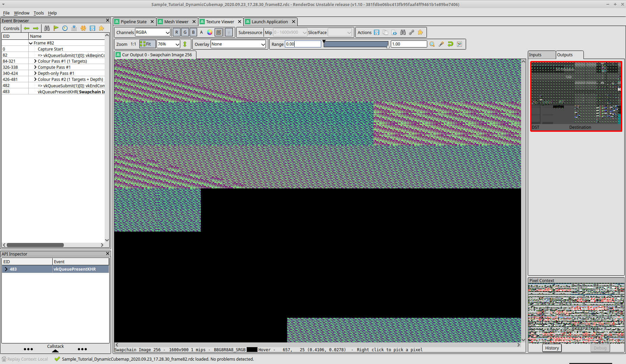
Task: Expand Colour Pass #1 in Event Browser
Action: pyautogui.click(x=35, y=61)
